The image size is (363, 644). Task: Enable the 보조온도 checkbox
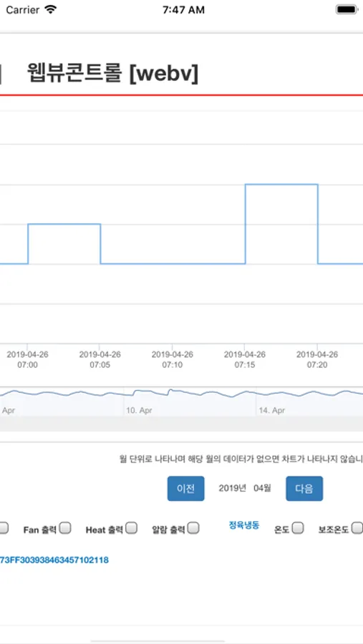pyautogui.click(x=357, y=528)
